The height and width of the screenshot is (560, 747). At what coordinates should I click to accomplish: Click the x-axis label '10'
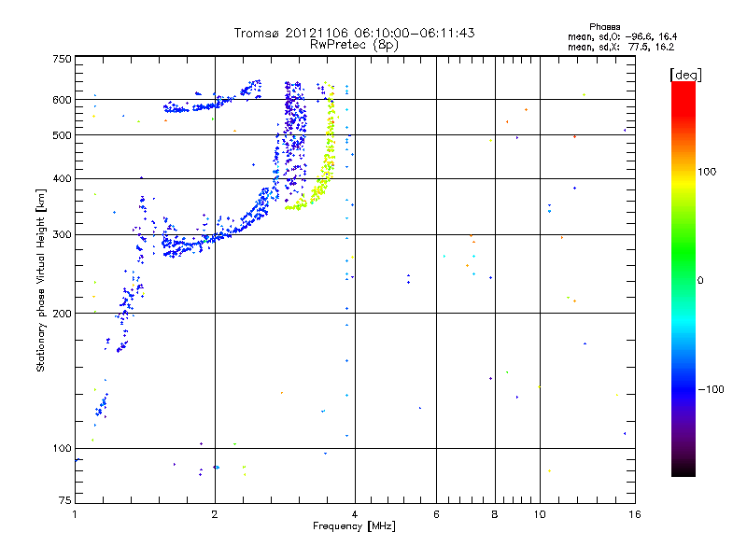point(540,514)
